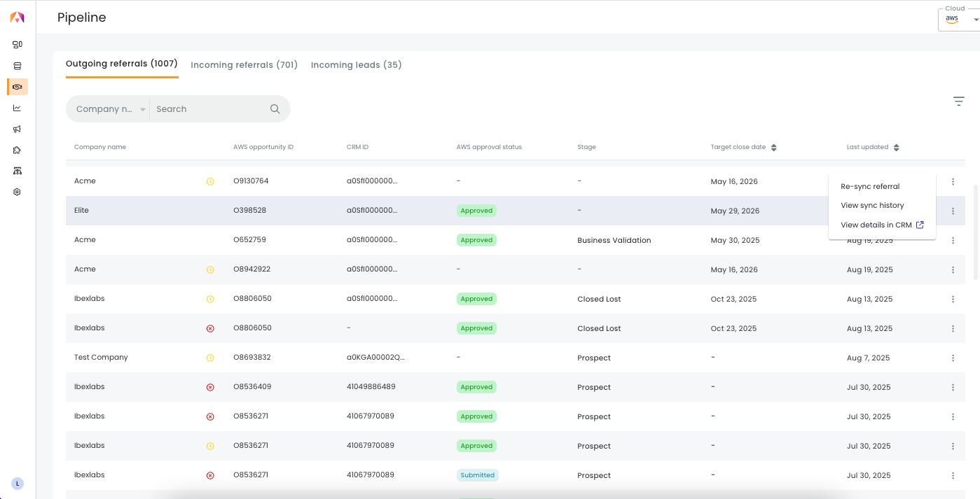The width and height of the screenshot is (980, 499).
Task: Sort by Last updated column
Action: (896, 148)
